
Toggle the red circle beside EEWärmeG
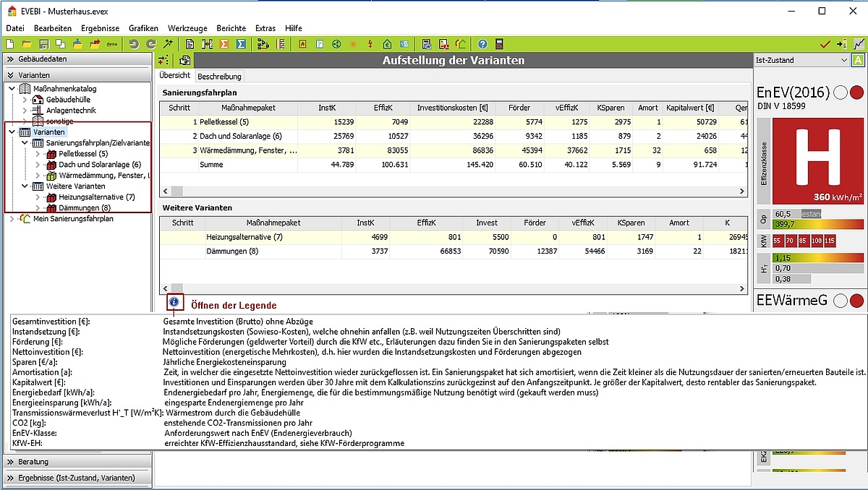tap(857, 301)
